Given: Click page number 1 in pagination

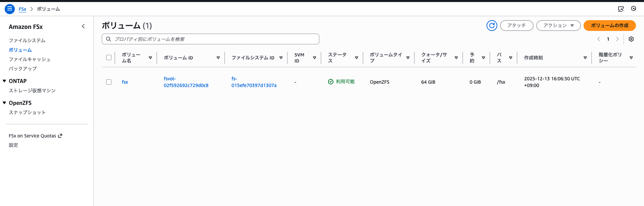Looking at the screenshot, I should coord(608,39).
